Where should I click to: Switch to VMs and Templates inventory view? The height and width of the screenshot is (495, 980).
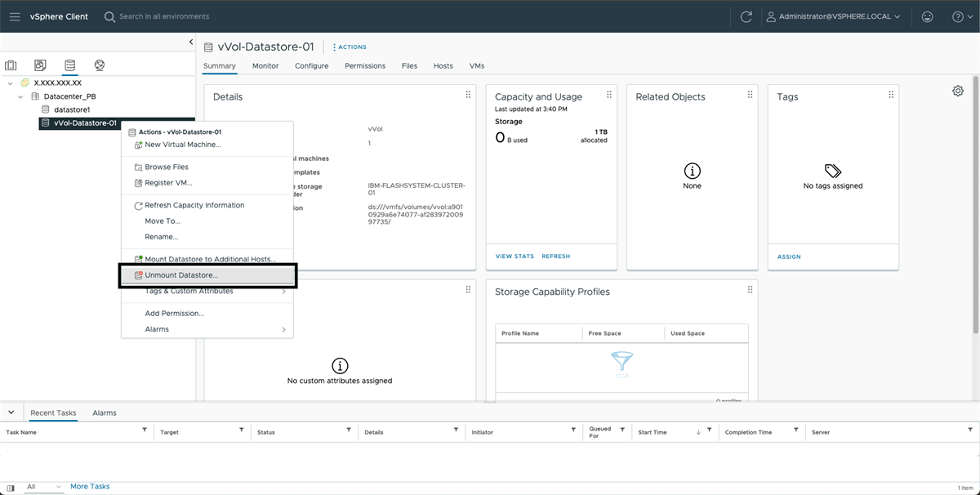(40, 65)
